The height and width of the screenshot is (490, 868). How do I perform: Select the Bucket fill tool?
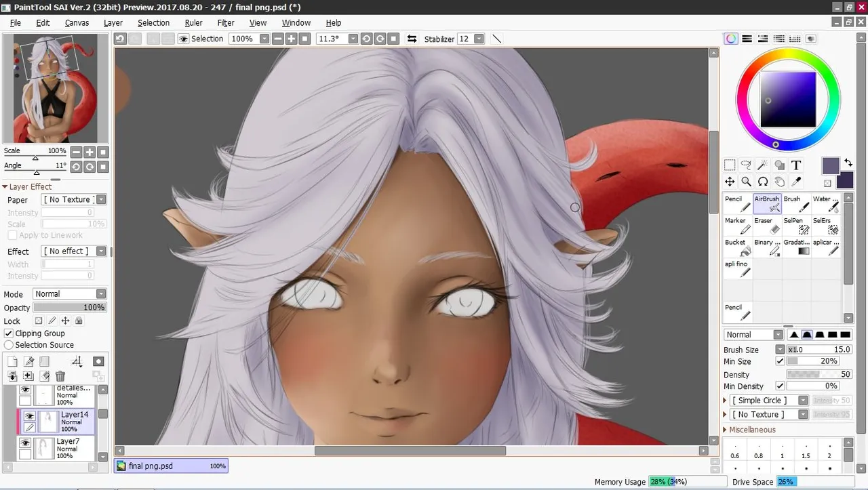point(738,247)
